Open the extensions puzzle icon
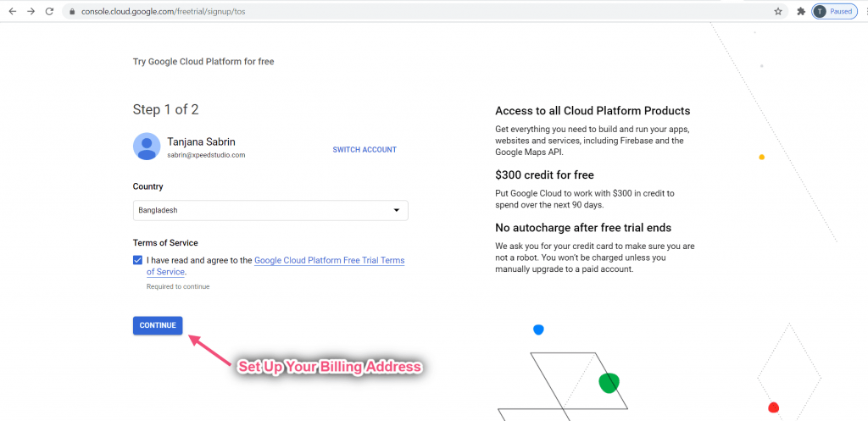Image resolution: width=868 pixels, height=421 pixels. 800,11
